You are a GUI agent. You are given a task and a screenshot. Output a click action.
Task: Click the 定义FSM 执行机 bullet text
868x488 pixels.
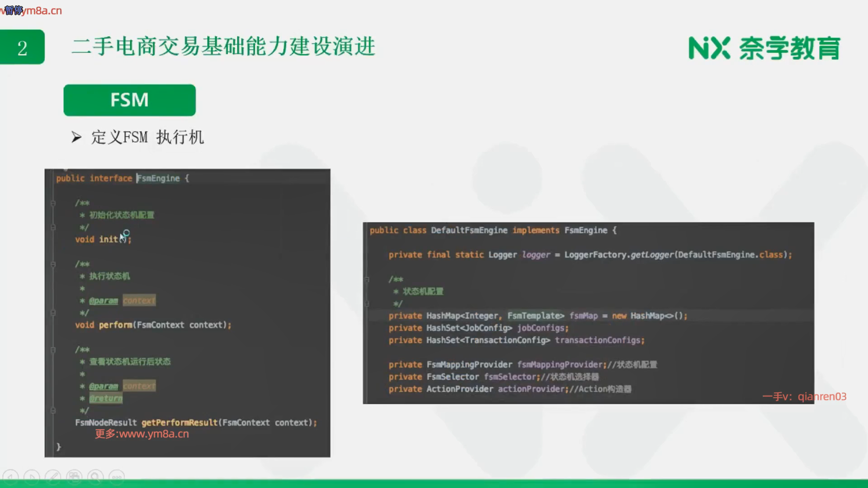(147, 137)
